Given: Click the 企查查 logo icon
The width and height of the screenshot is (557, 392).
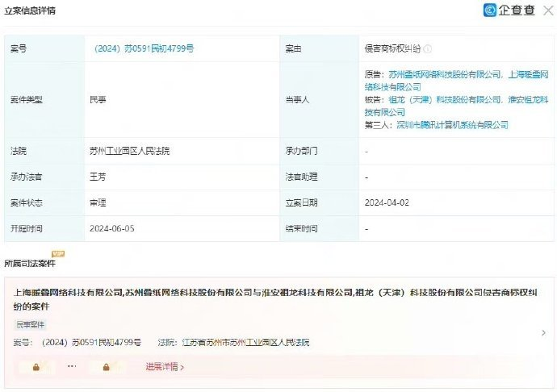Looking at the screenshot, I should click(x=489, y=10).
